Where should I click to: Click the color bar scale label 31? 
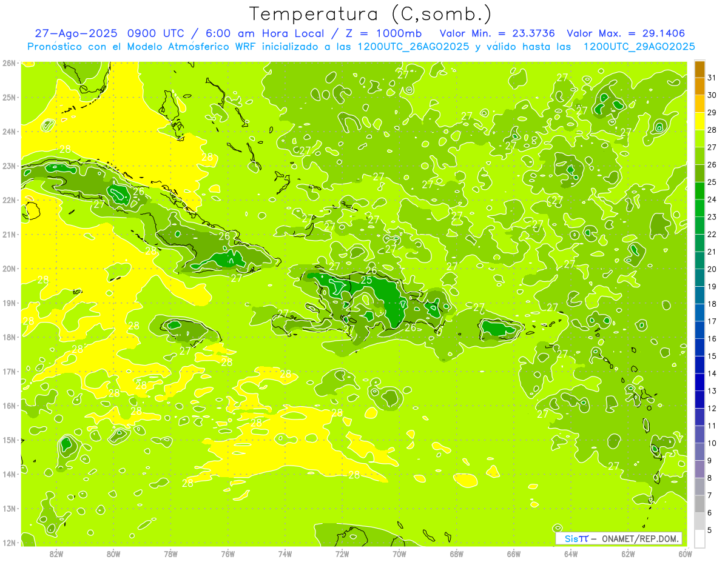pos(712,78)
